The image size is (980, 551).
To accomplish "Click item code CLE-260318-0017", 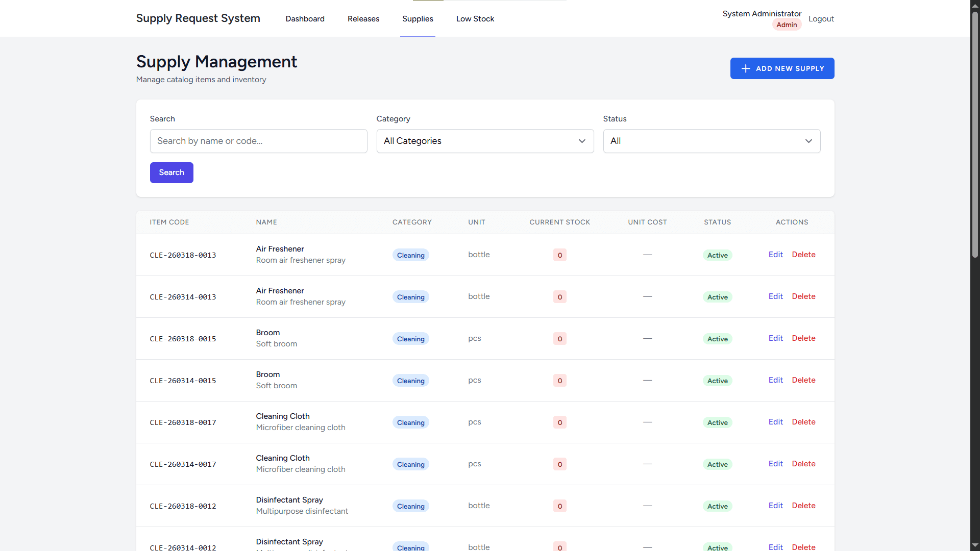I will [183, 422].
